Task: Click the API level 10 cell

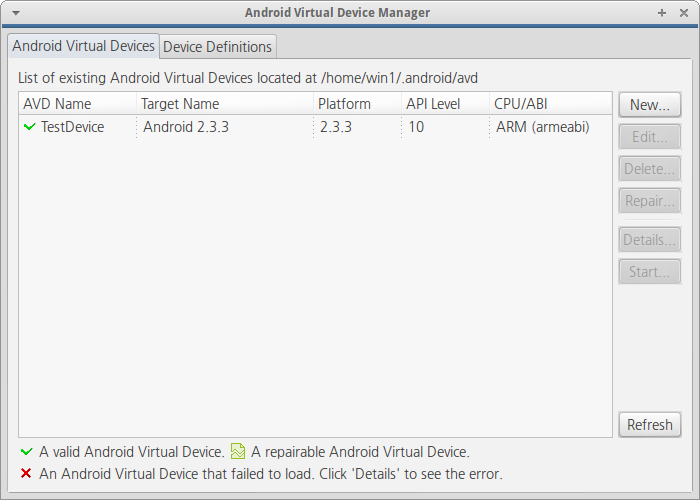Action: (416, 127)
